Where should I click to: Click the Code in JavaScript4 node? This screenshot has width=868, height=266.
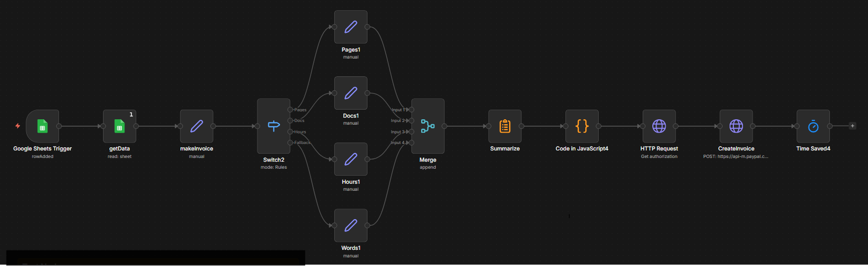582,126
